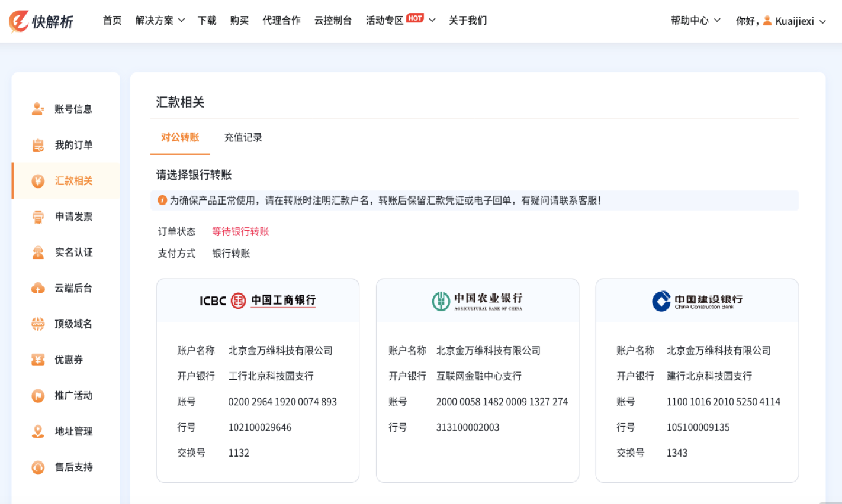Click the 售后支持 headset icon
Screen dimensions: 842x504
[x=38, y=467]
